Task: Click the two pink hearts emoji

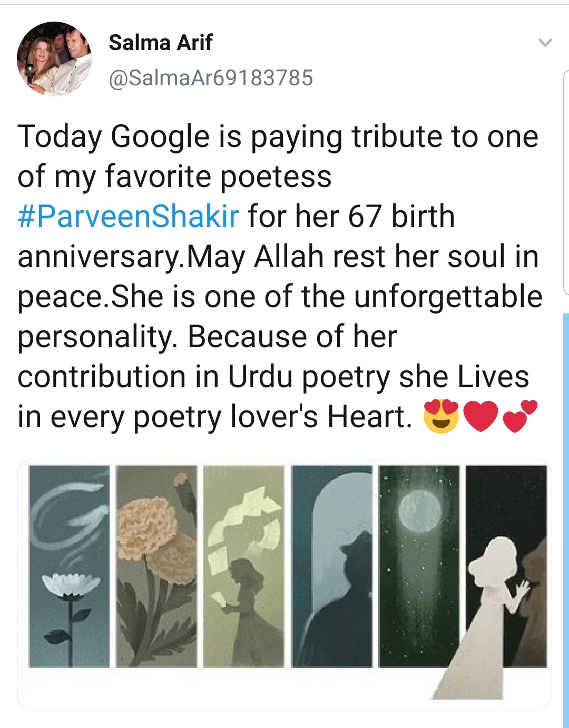Action: (520, 416)
